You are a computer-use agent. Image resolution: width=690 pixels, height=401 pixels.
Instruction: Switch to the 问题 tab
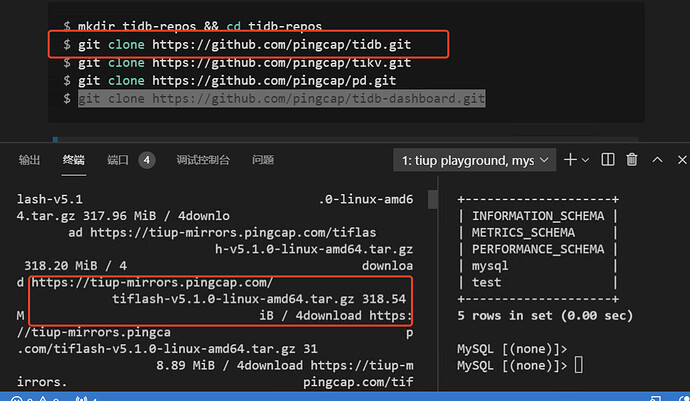pos(263,160)
